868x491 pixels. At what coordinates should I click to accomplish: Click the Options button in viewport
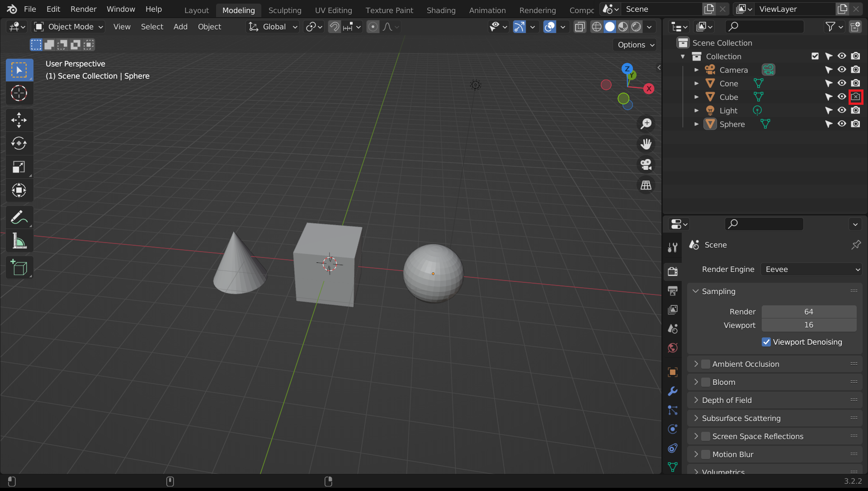tap(636, 45)
